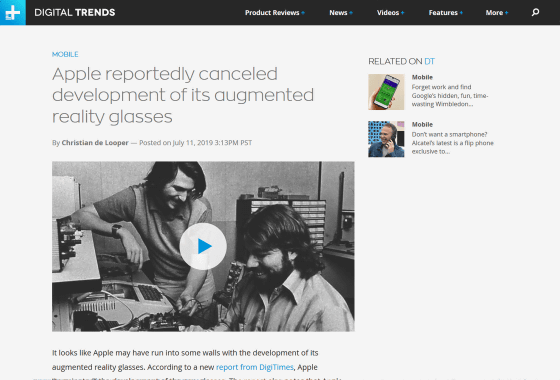Open the Alcatel flip phone thumbnail

pyautogui.click(x=386, y=139)
